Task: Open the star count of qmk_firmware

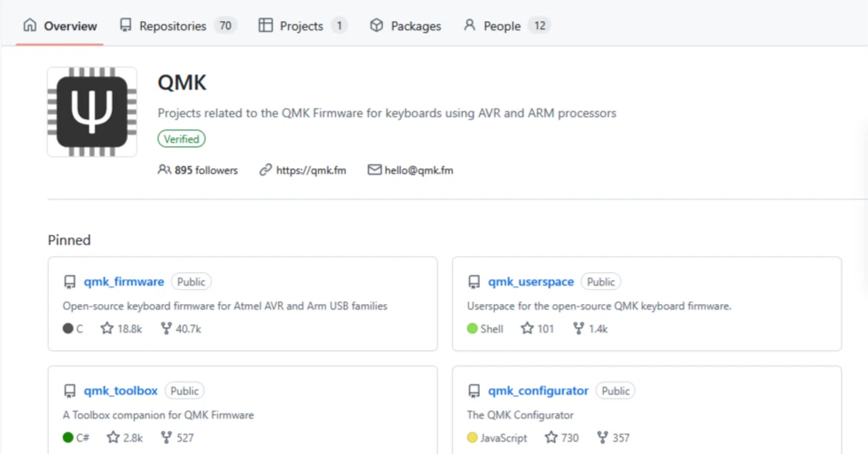Action: click(x=121, y=328)
